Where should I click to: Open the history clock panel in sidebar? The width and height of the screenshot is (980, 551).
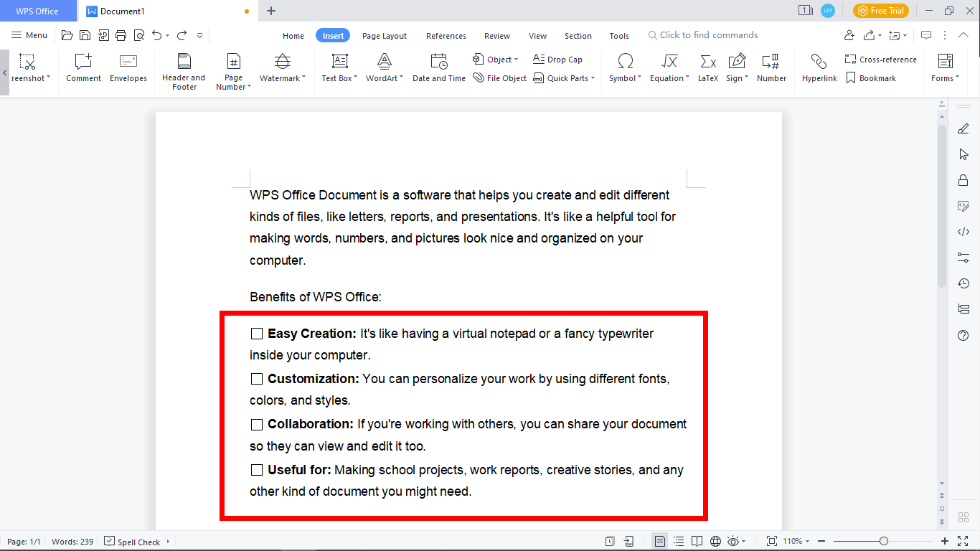point(963,283)
